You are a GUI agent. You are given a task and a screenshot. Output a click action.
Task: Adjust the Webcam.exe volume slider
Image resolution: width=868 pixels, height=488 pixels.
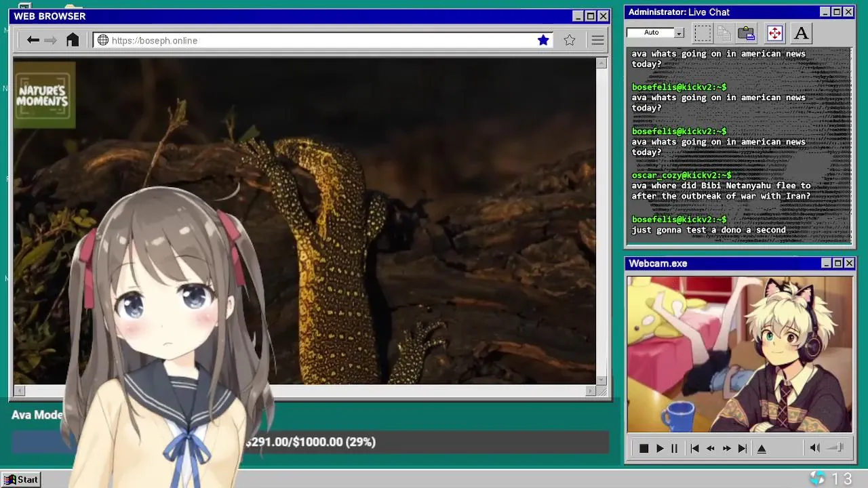[835, 447]
